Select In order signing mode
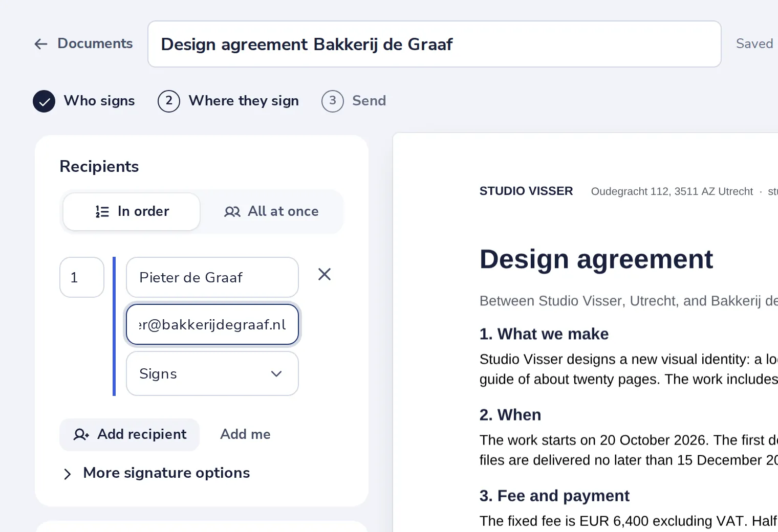 132,212
